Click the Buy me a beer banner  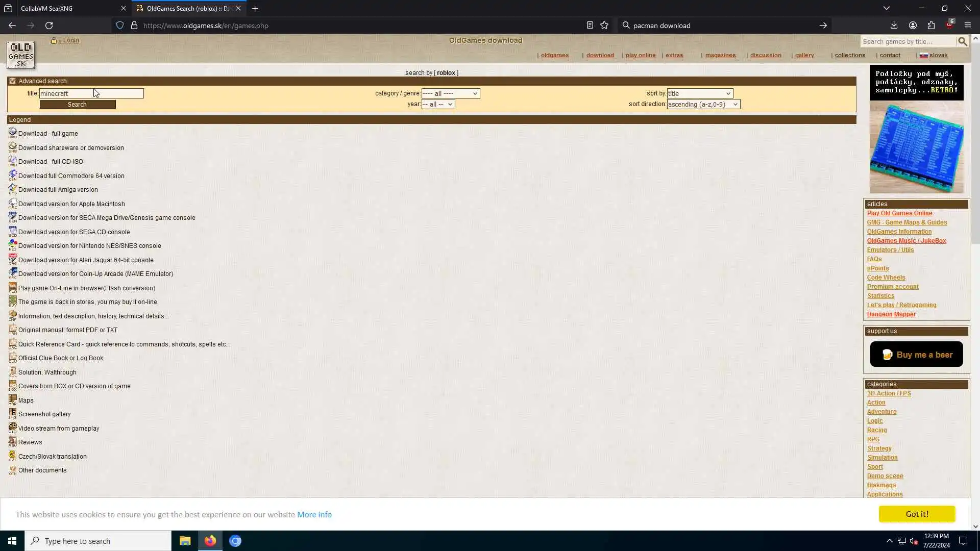point(916,355)
